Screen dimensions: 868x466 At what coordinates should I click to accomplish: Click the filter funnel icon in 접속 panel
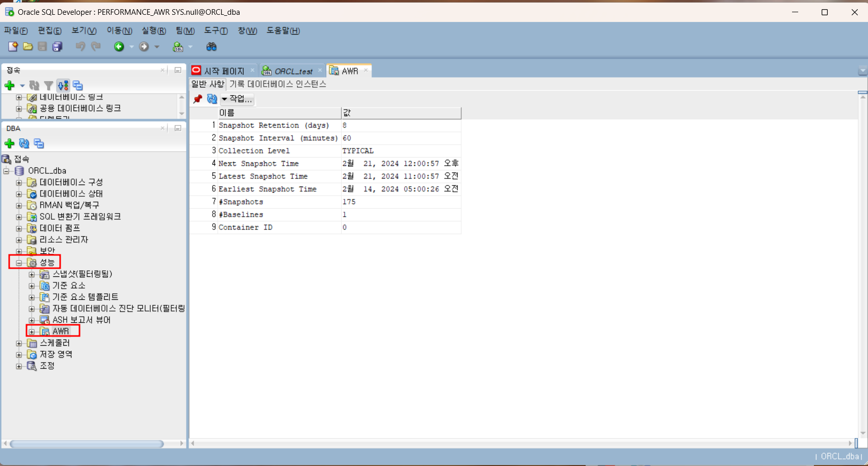tap(48, 85)
